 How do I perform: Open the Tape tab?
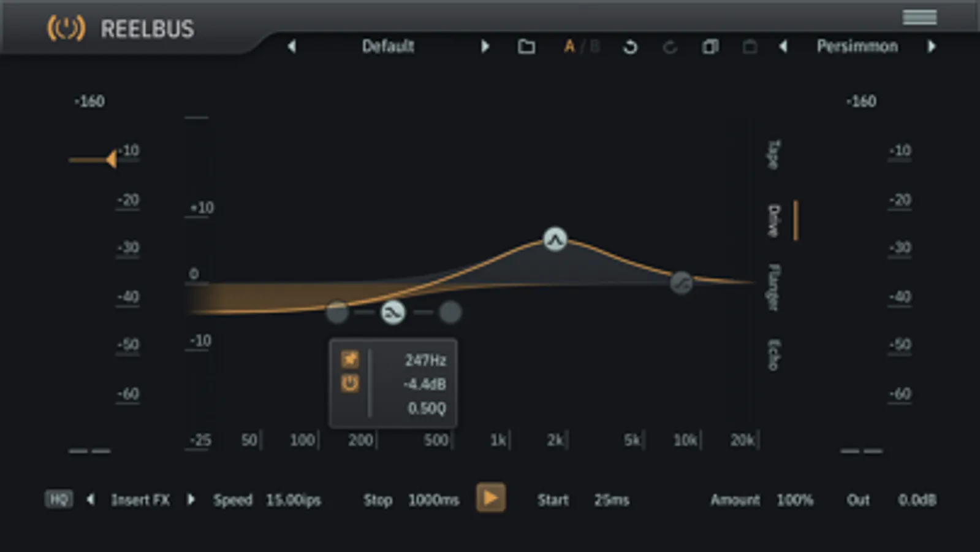(x=774, y=155)
